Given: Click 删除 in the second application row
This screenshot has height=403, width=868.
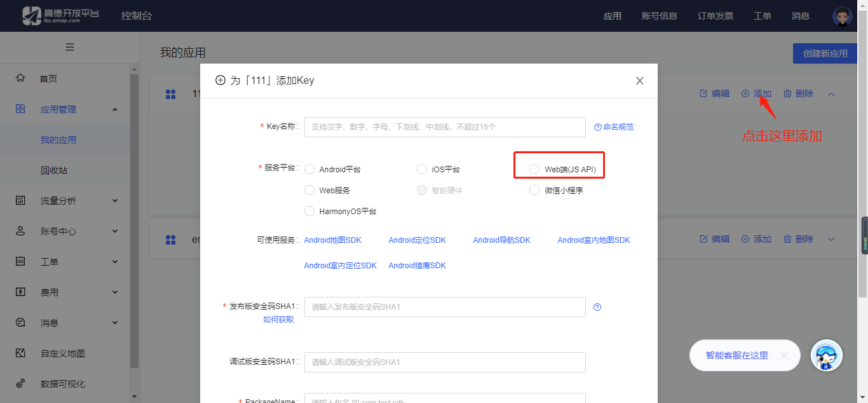Looking at the screenshot, I should [798, 239].
